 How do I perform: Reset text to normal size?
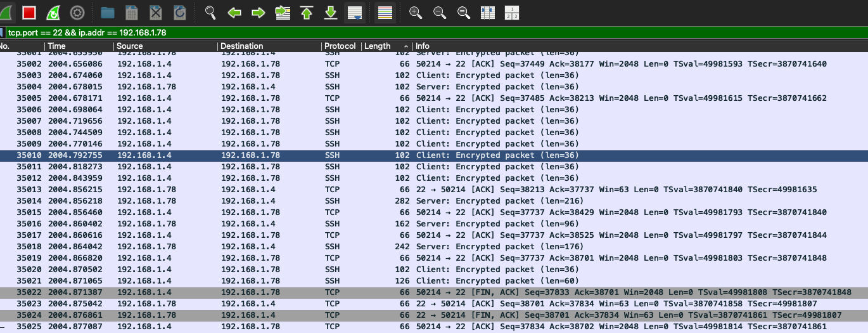[x=464, y=12]
